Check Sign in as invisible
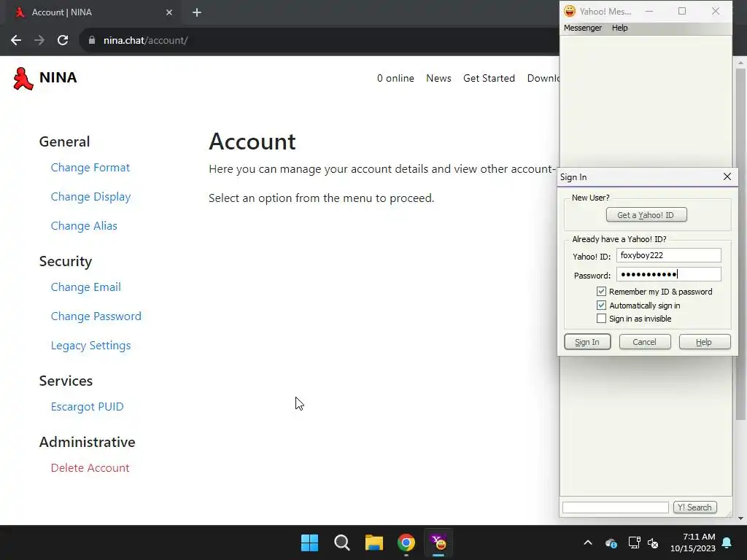747x560 pixels. pyautogui.click(x=601, y=319)
